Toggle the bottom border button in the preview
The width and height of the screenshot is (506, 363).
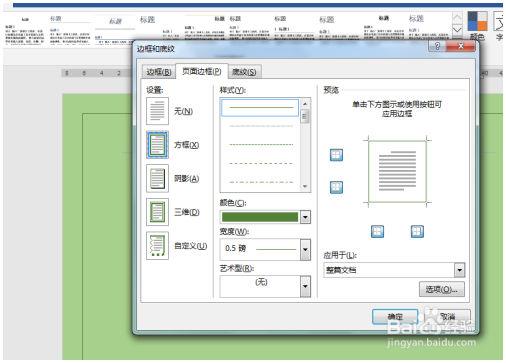336,187
